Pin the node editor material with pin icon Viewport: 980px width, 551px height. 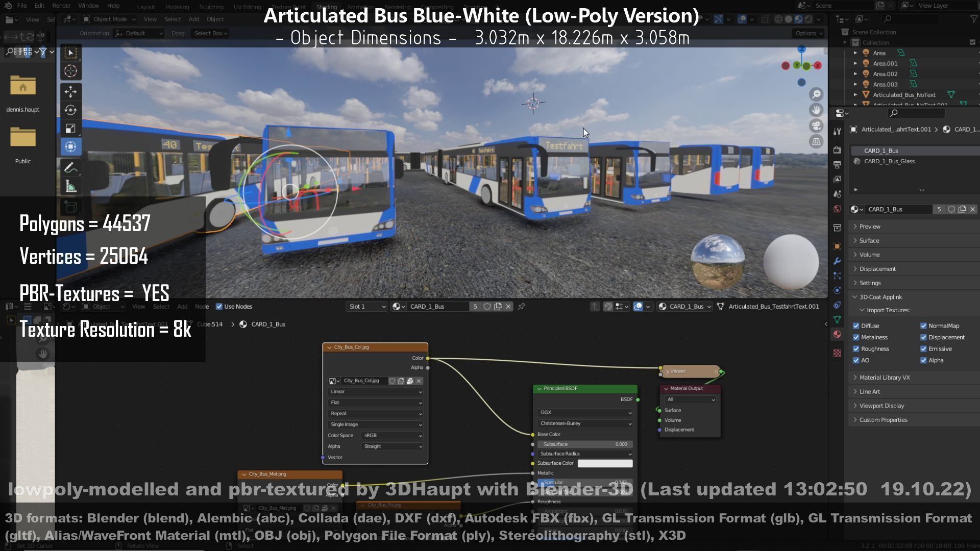522,307
